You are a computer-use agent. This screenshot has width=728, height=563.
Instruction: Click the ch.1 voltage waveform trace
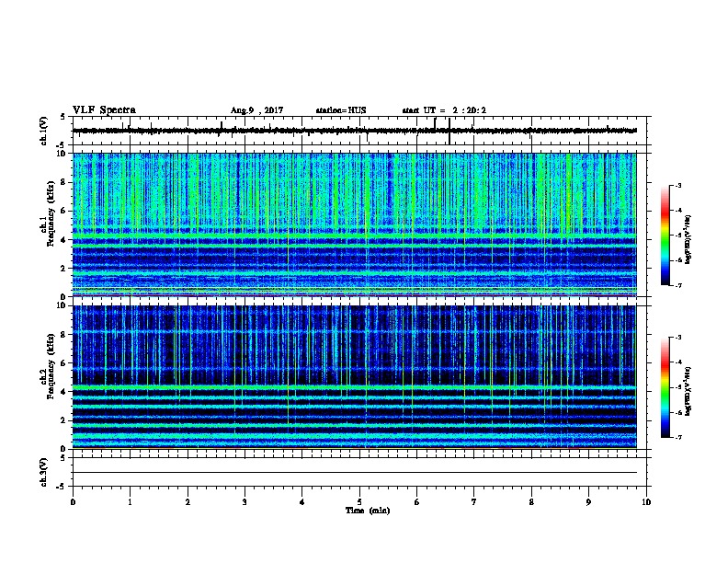[355, 131]
